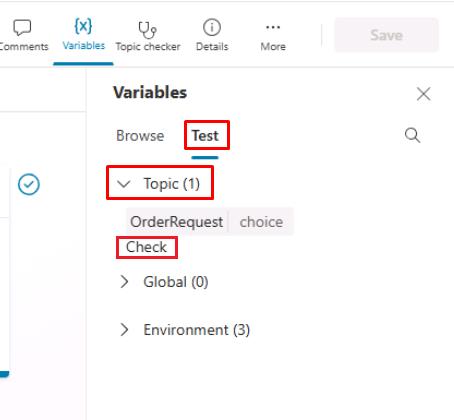The height and width of the screenshot is (420, 454).
Task: Select the OrderRequest variable
Action: coord(177,222)
